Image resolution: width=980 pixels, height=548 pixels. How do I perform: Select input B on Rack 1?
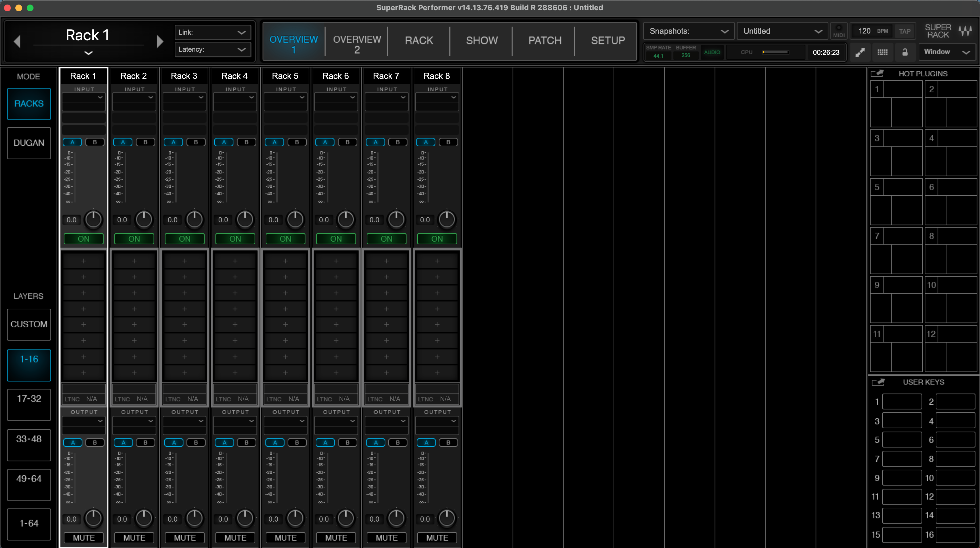[x=95, y=142]
